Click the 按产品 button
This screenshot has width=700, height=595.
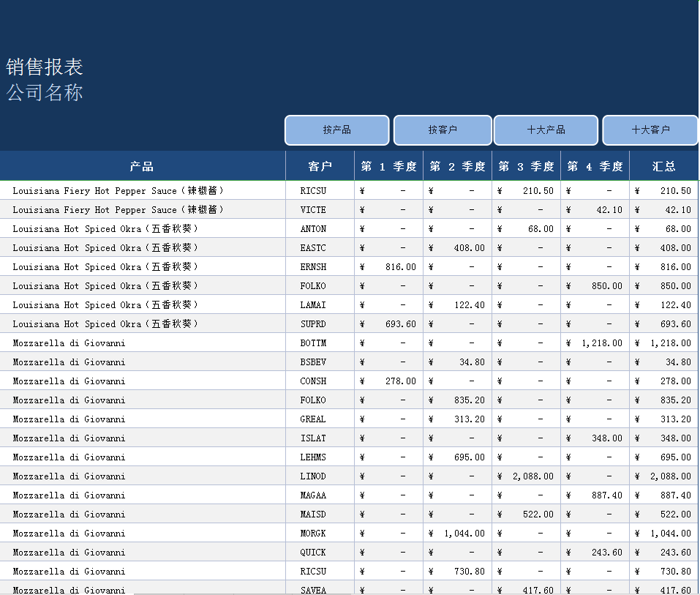tap(336, 130)
